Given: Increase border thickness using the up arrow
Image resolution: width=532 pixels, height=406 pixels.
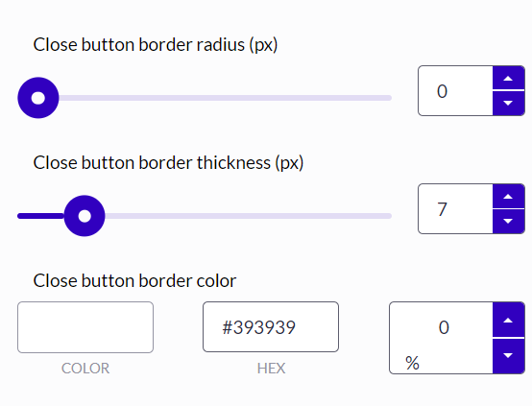Looking at the screenshot, I should (508, 196).
